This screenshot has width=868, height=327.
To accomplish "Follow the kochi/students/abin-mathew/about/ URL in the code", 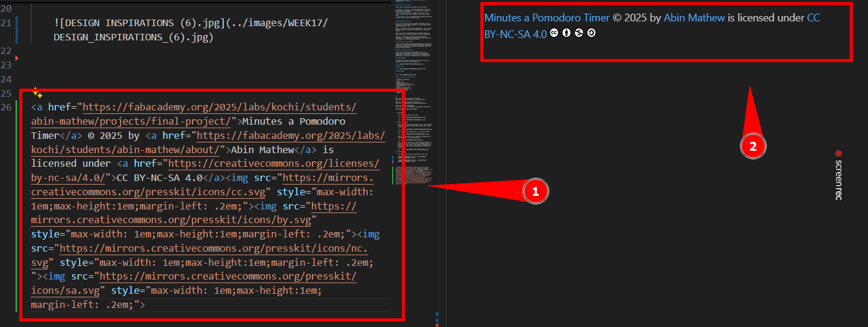I will (x=125, y=149).
